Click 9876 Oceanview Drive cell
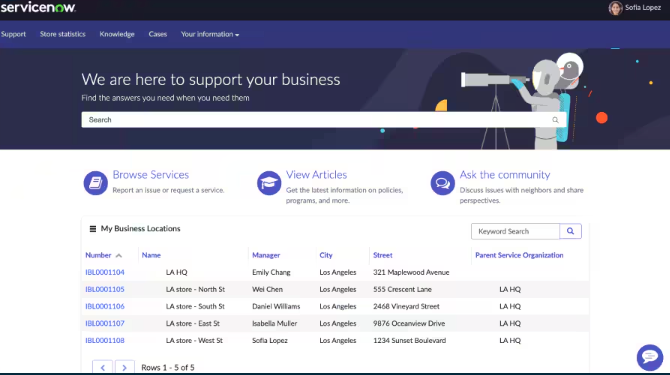 [x=409, y=323]
